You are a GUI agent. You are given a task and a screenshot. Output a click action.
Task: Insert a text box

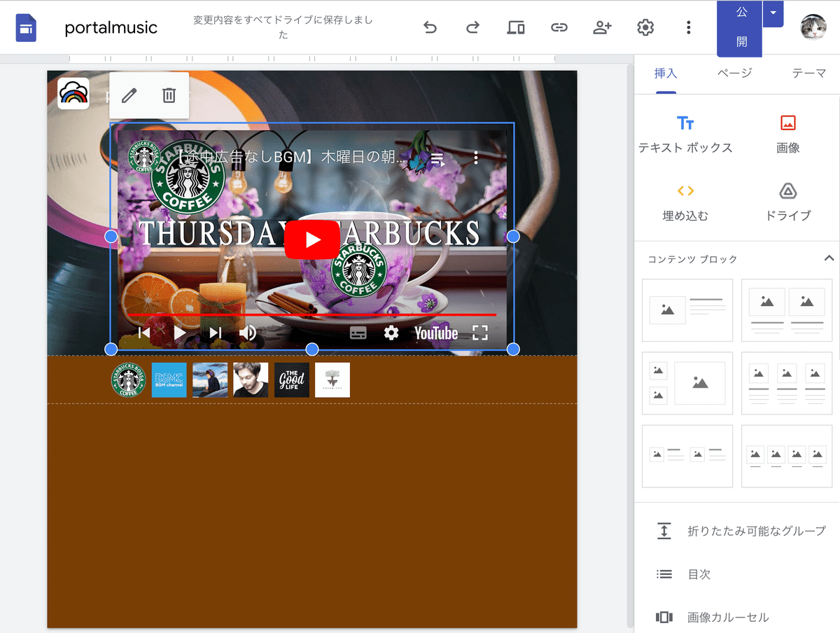(685, 134)
